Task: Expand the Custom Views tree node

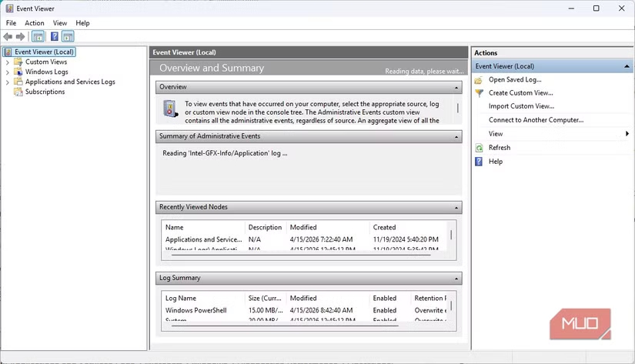Action: point(8,62)
